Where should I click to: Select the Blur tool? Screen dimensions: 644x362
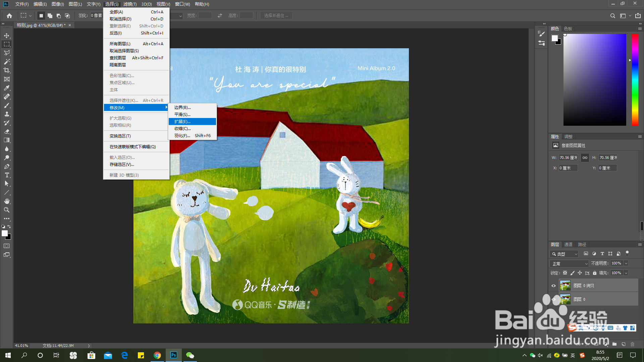[7, 149]
